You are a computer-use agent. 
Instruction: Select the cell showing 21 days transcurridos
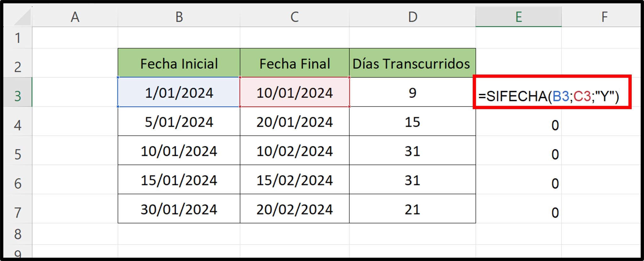click(x=412, y=209)
